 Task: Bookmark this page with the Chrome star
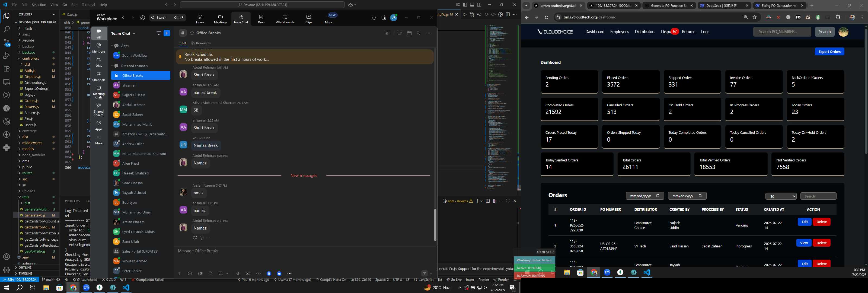[x=755, y=17]
